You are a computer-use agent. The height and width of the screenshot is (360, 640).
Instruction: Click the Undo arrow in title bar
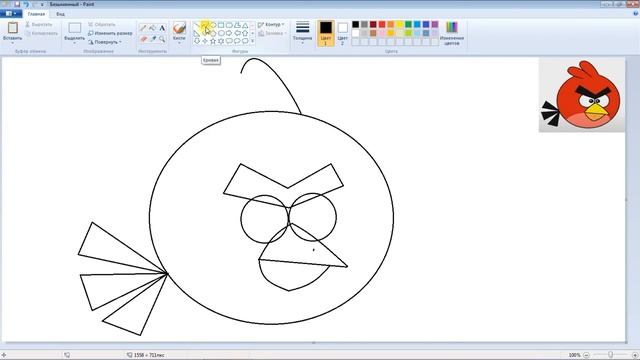[26, 4]
